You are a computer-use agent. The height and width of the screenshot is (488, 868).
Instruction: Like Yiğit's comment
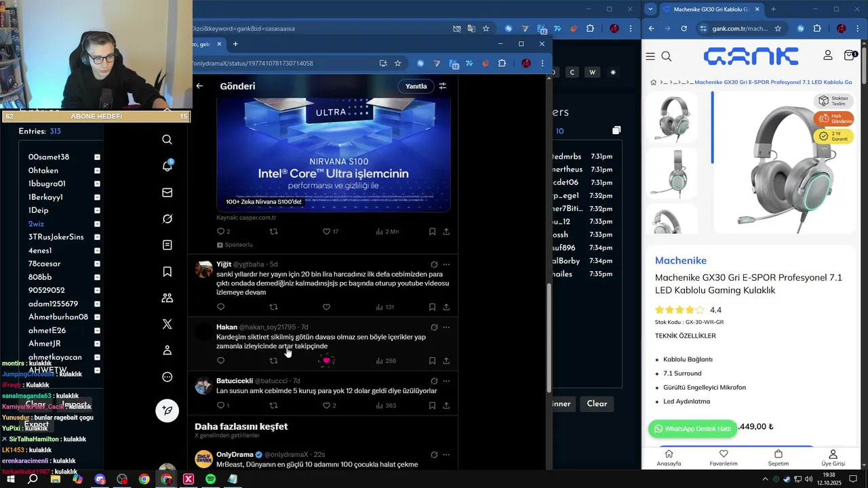pyautogui.click(x=326, y=306)
